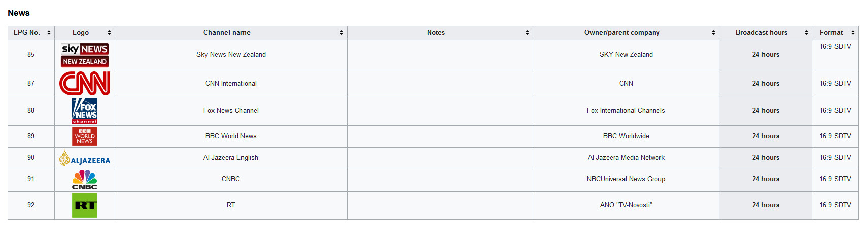Open the green RT logo
Screen dimensions: 868x229
(85, 205)
